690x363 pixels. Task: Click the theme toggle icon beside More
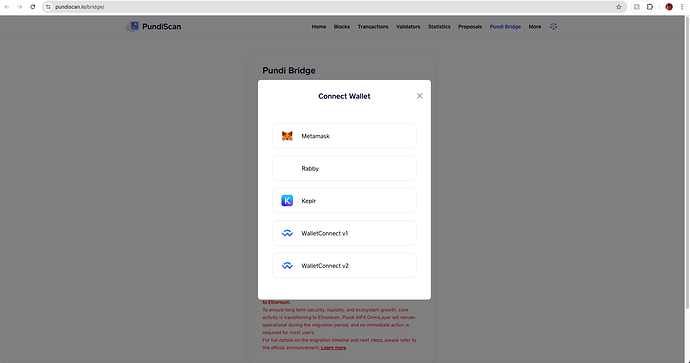[x=554, y=26]
